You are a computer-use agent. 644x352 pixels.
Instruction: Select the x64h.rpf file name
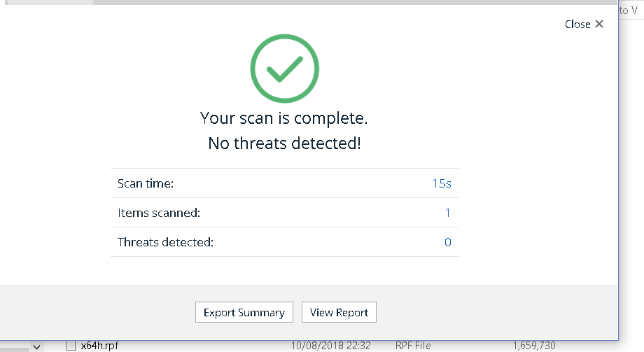(x=99, y=346)
